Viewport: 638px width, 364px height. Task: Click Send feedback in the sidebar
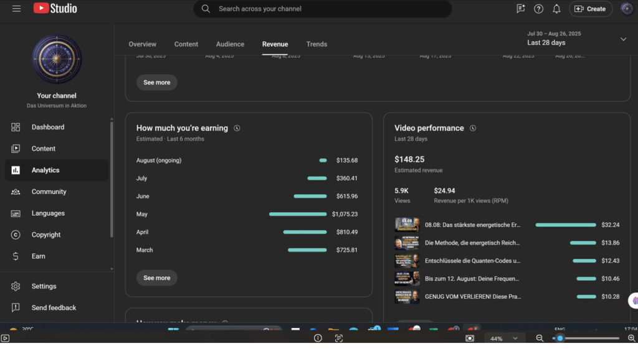click(x=57, y=308)
